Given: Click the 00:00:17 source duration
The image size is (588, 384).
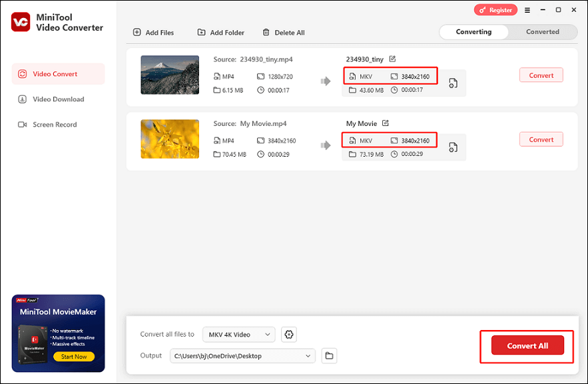Looking at the screenshot, I should 274,90.
